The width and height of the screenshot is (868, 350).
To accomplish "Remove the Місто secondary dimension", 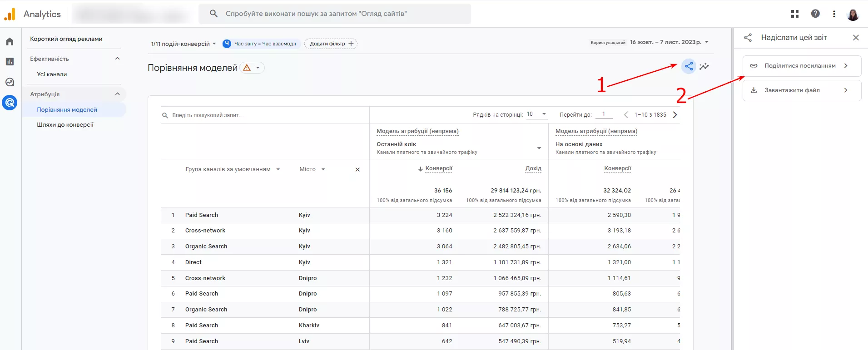I will point(357,170).
